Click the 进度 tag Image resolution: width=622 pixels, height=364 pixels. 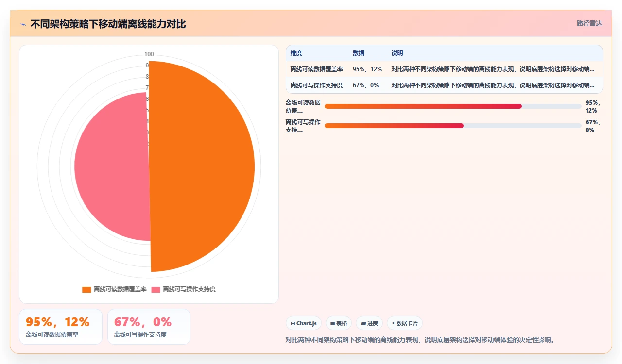369,323
